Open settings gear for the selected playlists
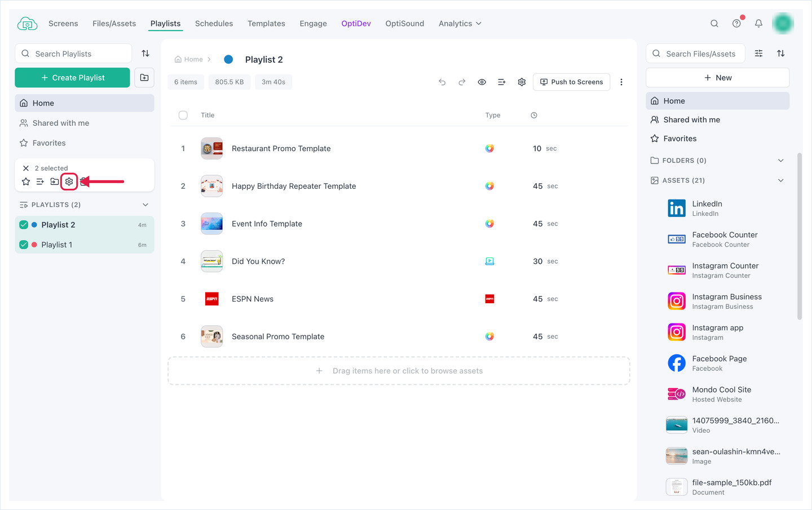This screenshot has width=812, height=510. point(69,181)
